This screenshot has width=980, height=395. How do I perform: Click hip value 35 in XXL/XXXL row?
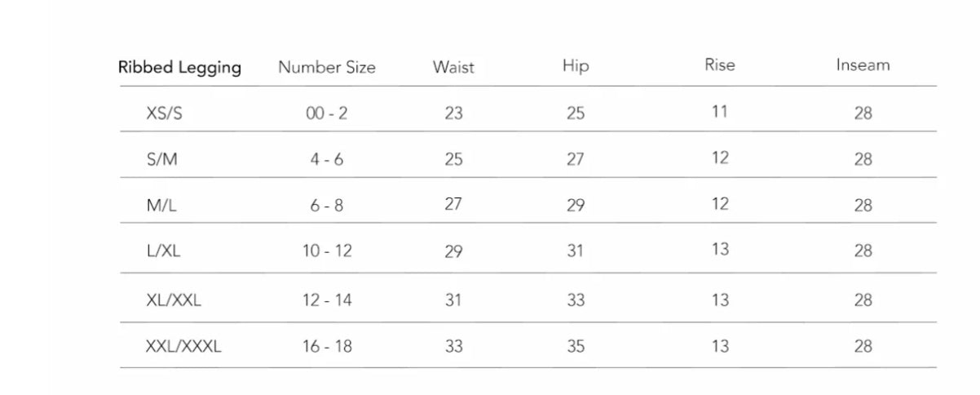[576, 346]
